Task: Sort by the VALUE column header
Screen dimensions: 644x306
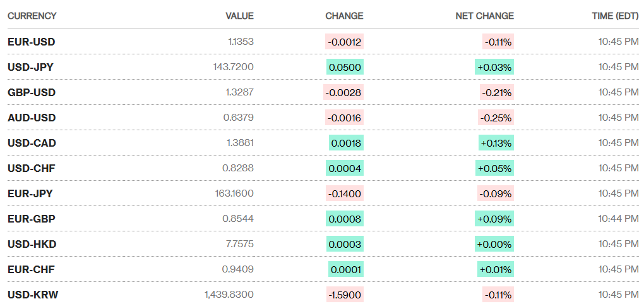Action: coord(239,16)
